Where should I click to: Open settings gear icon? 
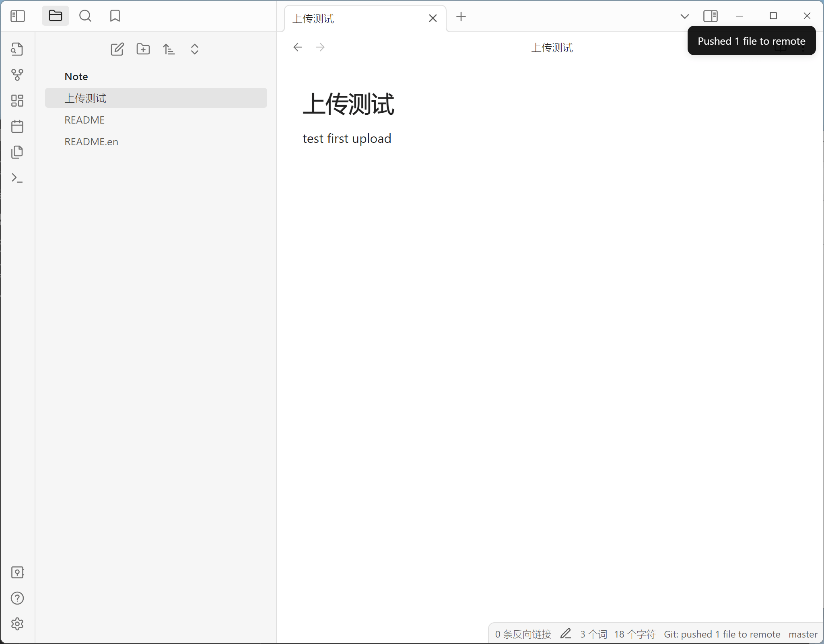tap(17, 624)
